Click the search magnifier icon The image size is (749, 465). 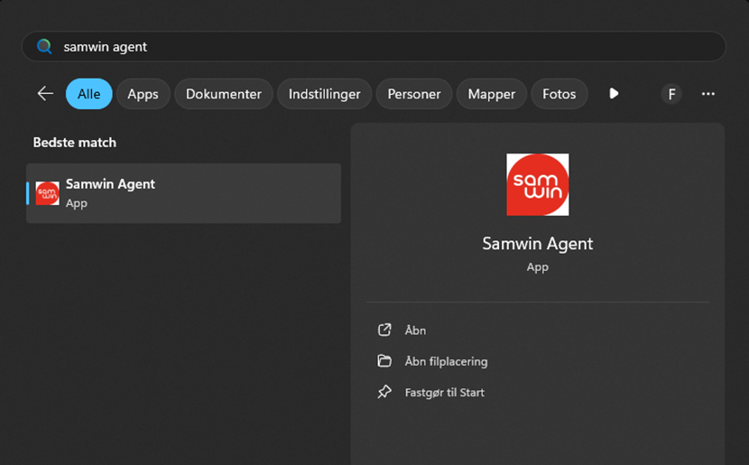(x=44, y=47)
